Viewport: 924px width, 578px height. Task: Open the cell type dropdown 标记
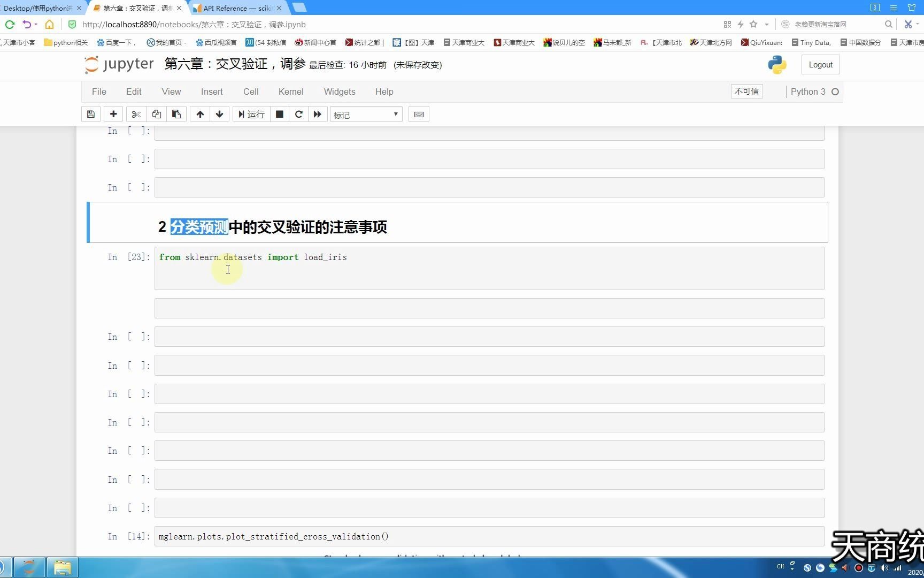coord(366,115)
